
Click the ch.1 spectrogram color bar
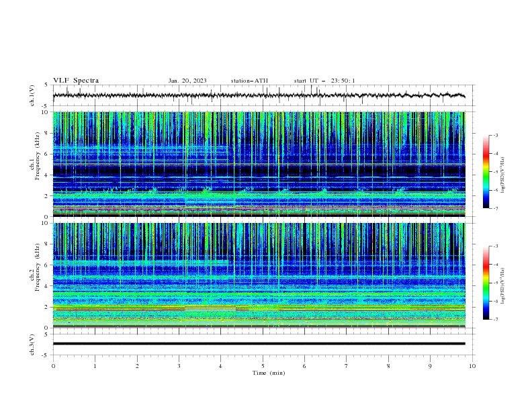point(486,172)
